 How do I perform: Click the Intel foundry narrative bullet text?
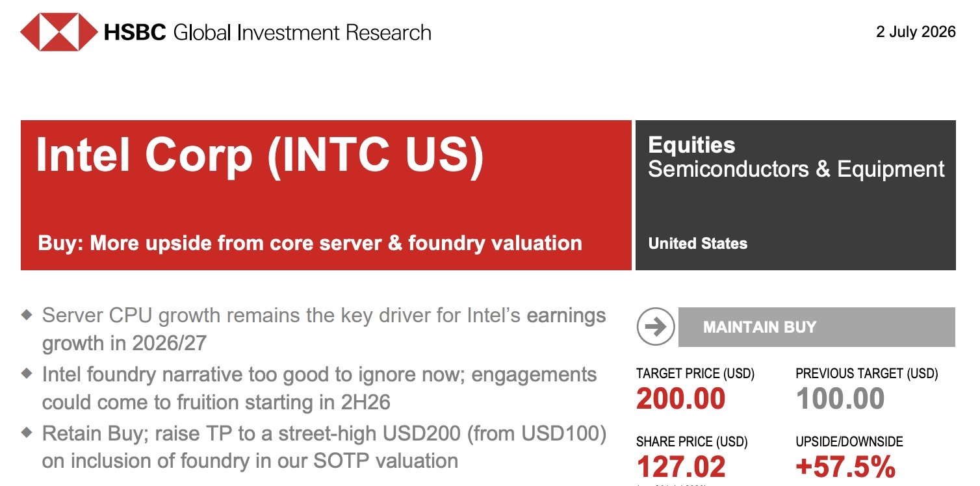[x=319, y=389]
